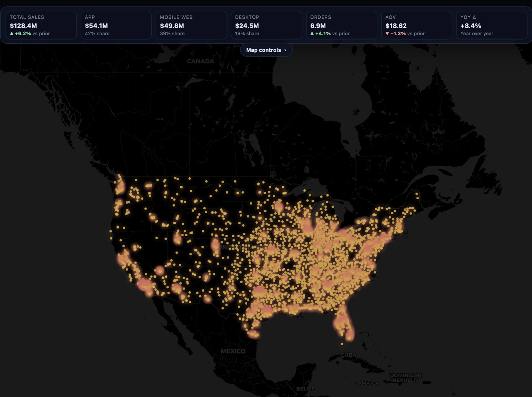The height and width of the screenshot is (397, 532).
Task: Click the DOMINICAN REPUBLIC map label
Action: coord(406,378)
